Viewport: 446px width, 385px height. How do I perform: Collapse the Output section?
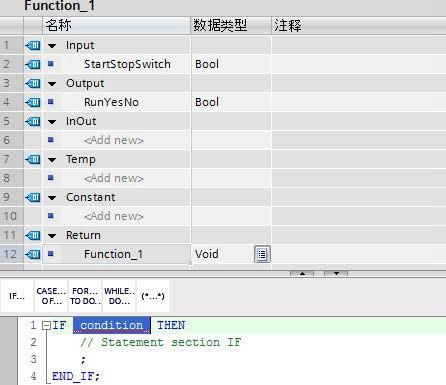(52, 84)
